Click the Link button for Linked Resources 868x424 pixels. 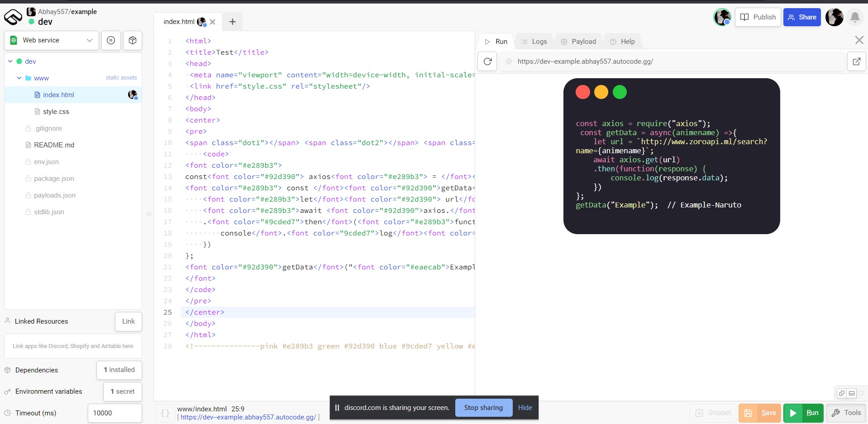tap(129, 321)
